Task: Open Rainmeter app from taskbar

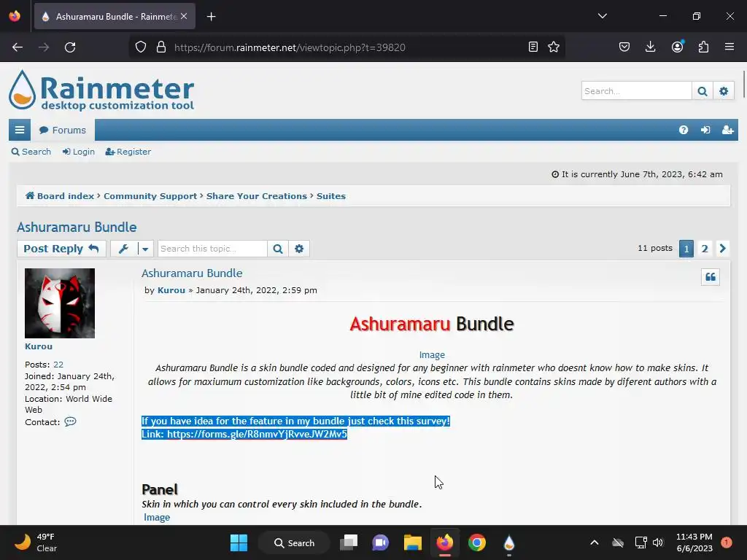Action: click(x=508, y=542)
